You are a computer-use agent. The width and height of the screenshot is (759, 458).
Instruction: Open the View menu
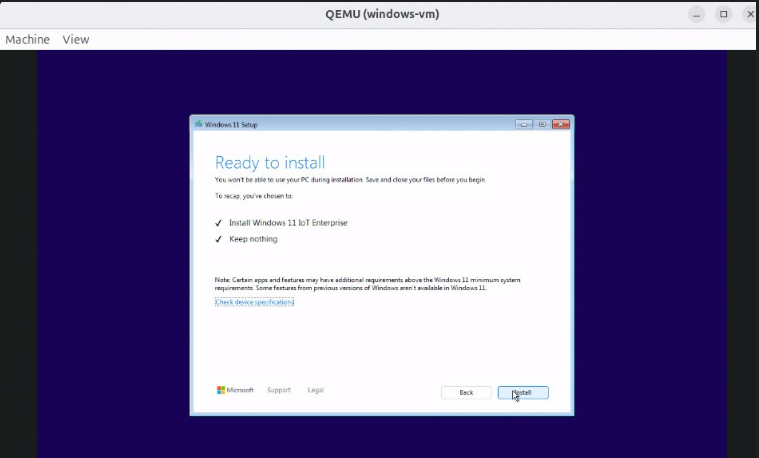click(76, 39)
